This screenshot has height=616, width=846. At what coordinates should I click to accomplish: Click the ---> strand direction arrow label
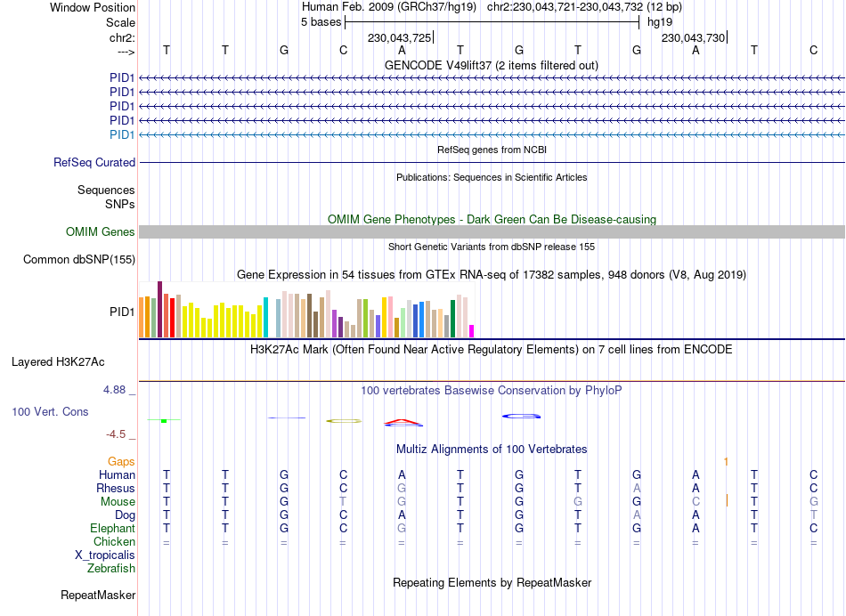(126, 52)
